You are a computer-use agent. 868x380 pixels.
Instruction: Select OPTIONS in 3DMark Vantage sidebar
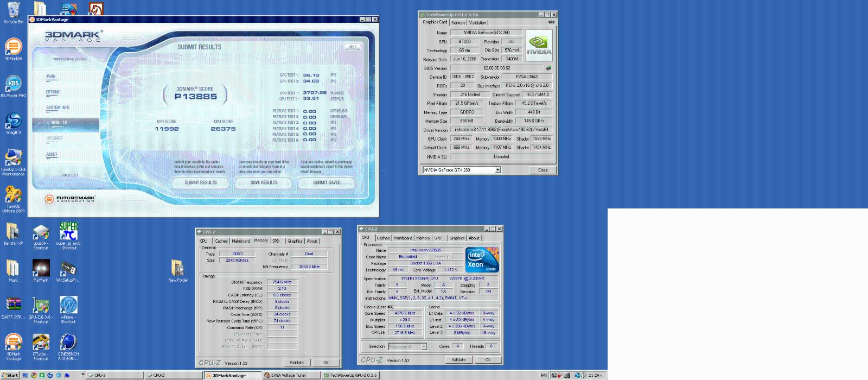pyautogui.click(x=53, y=92)
